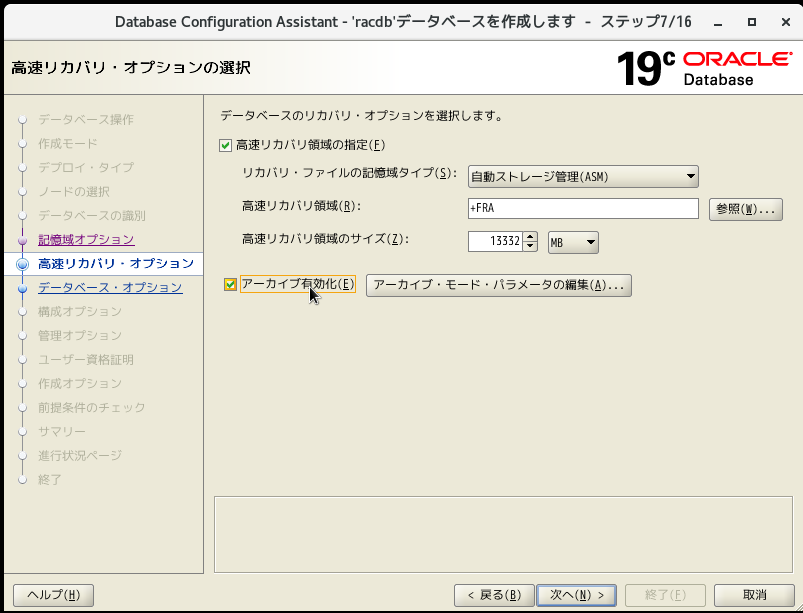Decrease recovery area size with down arrow

(531, 246)
